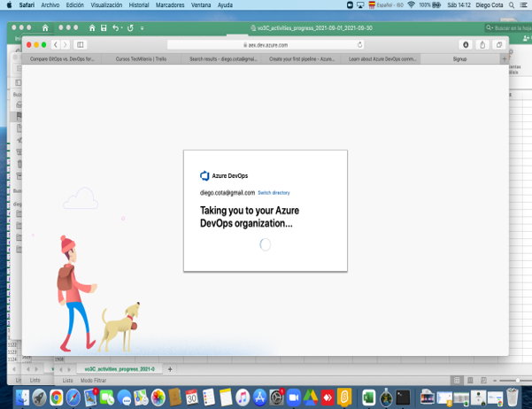Click the Safari address bar
Viewport: 532px width, 409px height.
click(266, 45)
